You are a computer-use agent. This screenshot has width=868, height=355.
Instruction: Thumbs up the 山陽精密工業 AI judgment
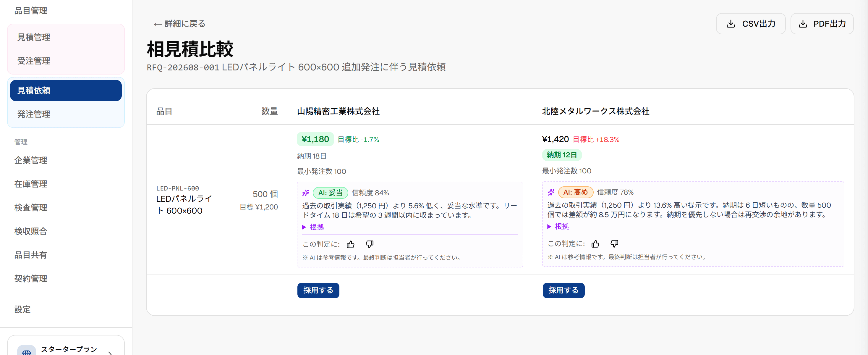pos(350,244)
